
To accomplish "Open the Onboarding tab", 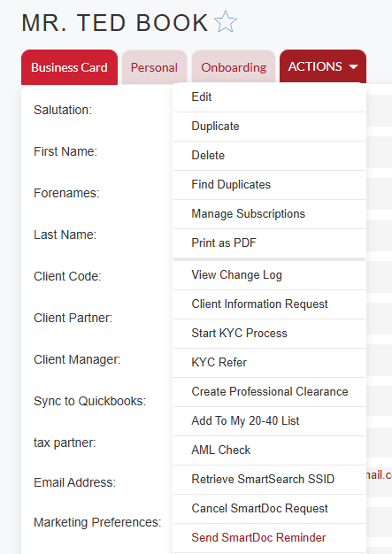I will (x=234, y=67).
